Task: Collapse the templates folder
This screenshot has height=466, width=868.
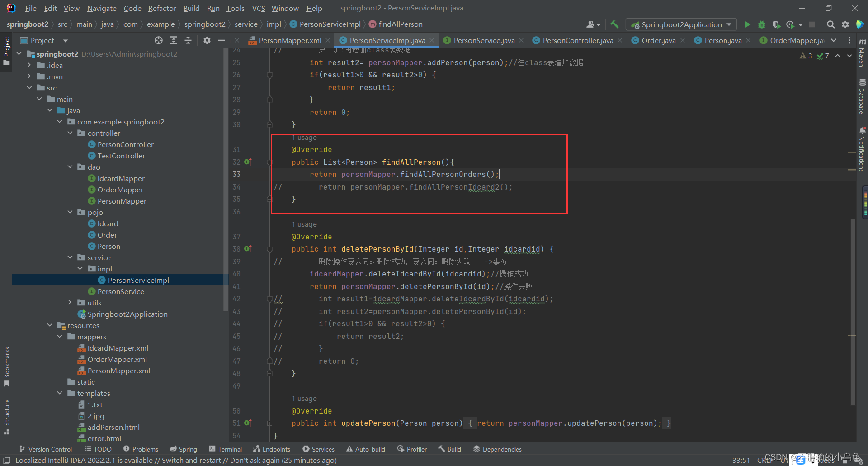Action: [x=59, y=393]
